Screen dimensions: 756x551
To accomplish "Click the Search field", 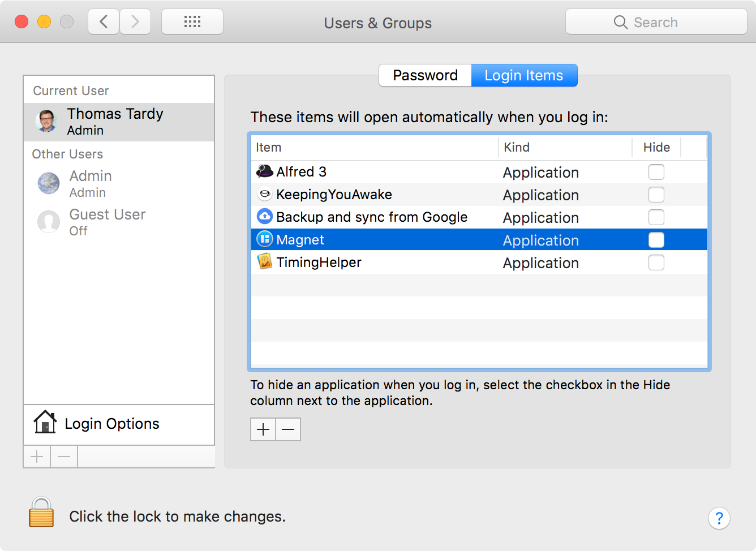I will pos(656,22).
